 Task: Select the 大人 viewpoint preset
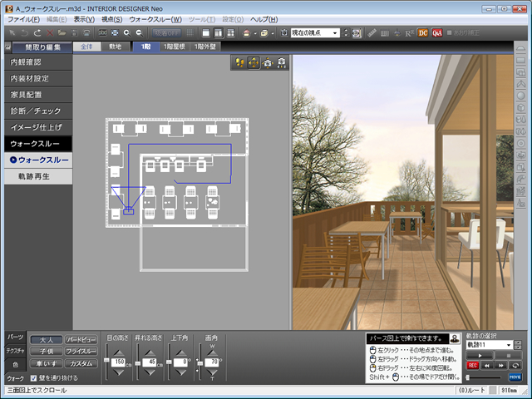tap(47, 339)
